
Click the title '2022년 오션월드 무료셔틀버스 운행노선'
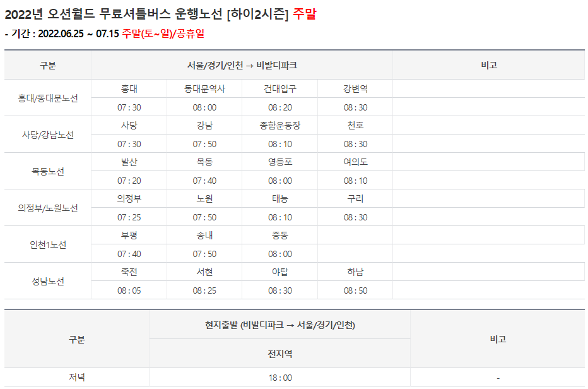(114, 15)
